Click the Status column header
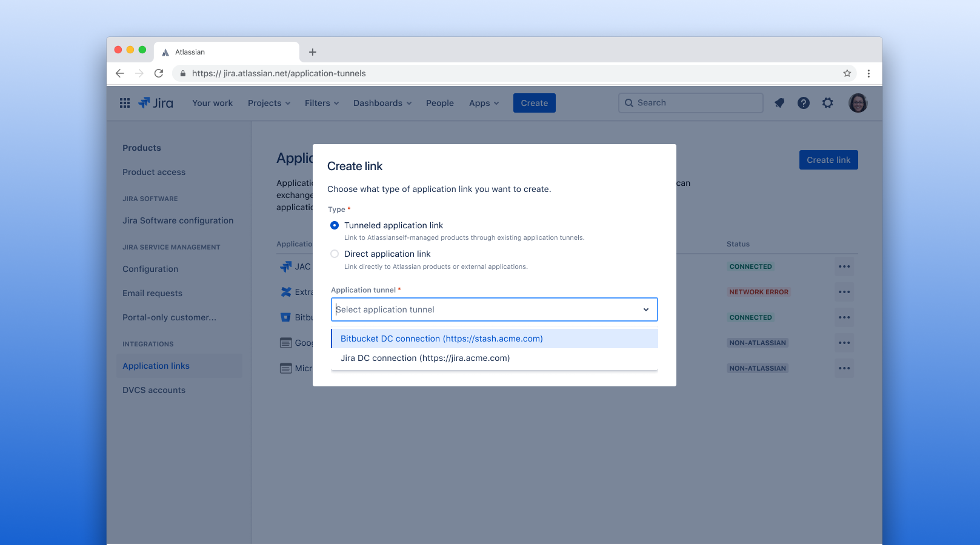Screen dimensions: 980x545 (x=738, y=244)
